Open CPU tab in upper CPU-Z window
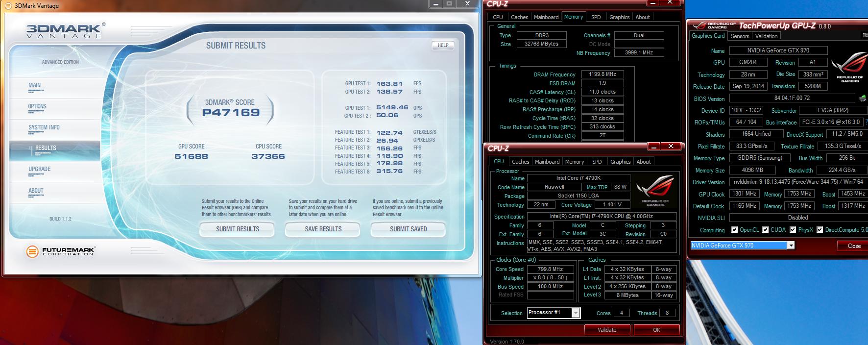Viewport: 868px width, 345px height. coord(498,17)
